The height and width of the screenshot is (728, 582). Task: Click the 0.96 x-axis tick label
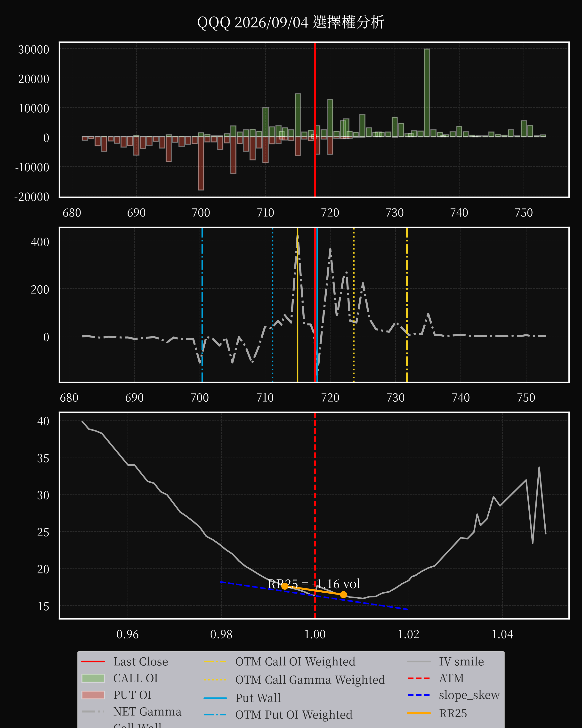tap(128, 635)
